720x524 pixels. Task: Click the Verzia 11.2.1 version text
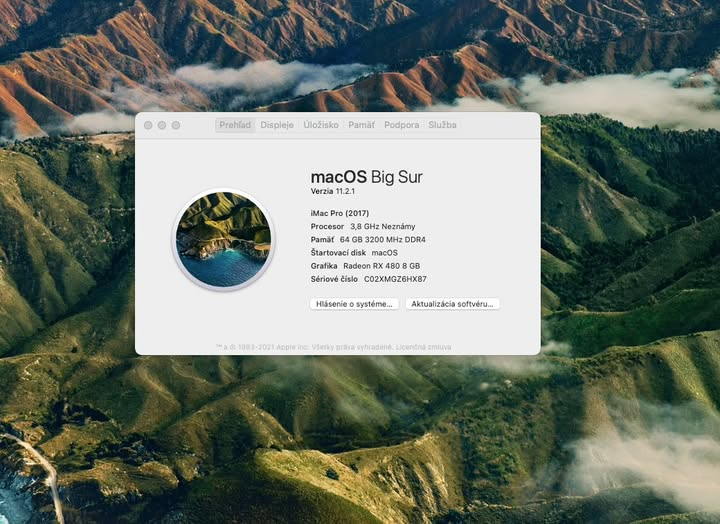pyautogui.click(x=333, y=192)
